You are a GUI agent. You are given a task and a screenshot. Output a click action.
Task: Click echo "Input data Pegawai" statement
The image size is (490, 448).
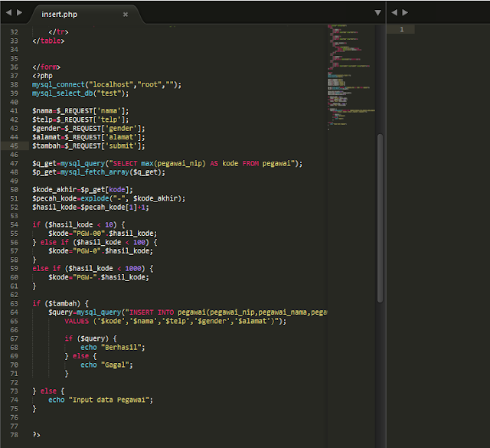(100, 400)
